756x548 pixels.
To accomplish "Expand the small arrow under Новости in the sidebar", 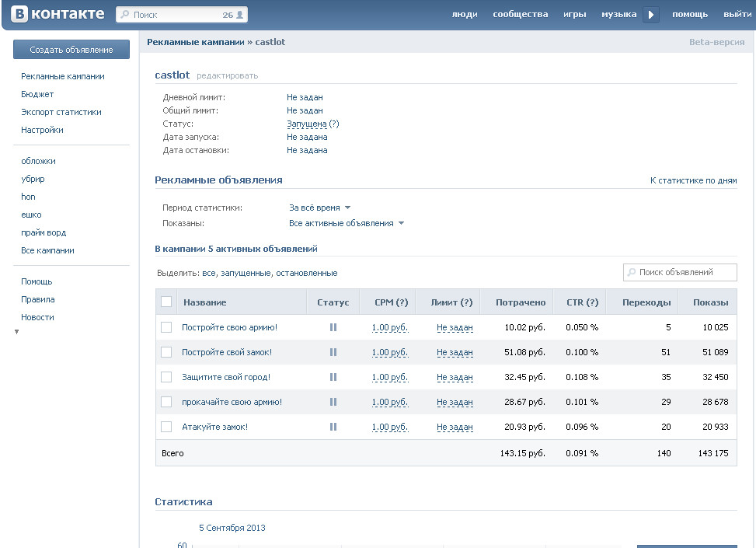I will click(x=17, y=332).
